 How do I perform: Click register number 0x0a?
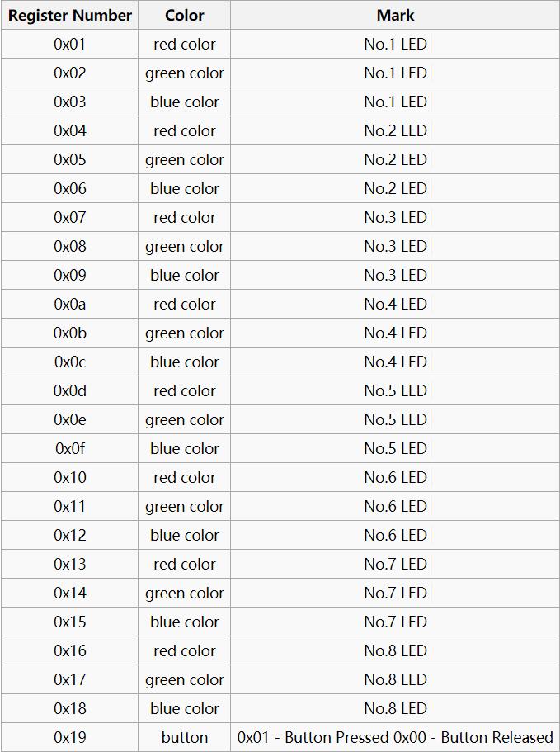click(x=70, y=305)
